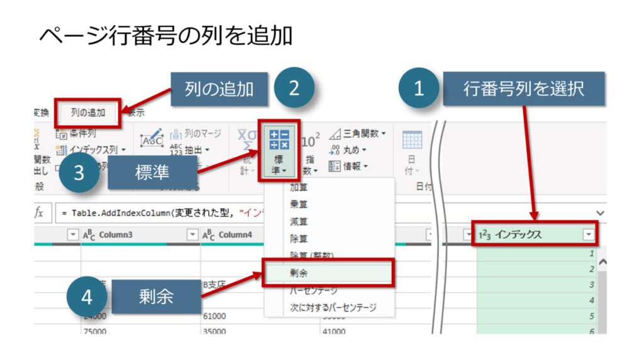This screenshot has width=644, height=362.
Task: Click the 情報 (Information) icon
Action: pyautogui.click(x=336, y=166)
